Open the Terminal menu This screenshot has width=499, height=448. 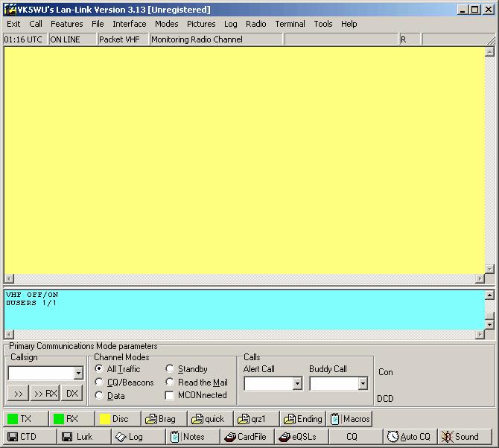tap(290, 24)
